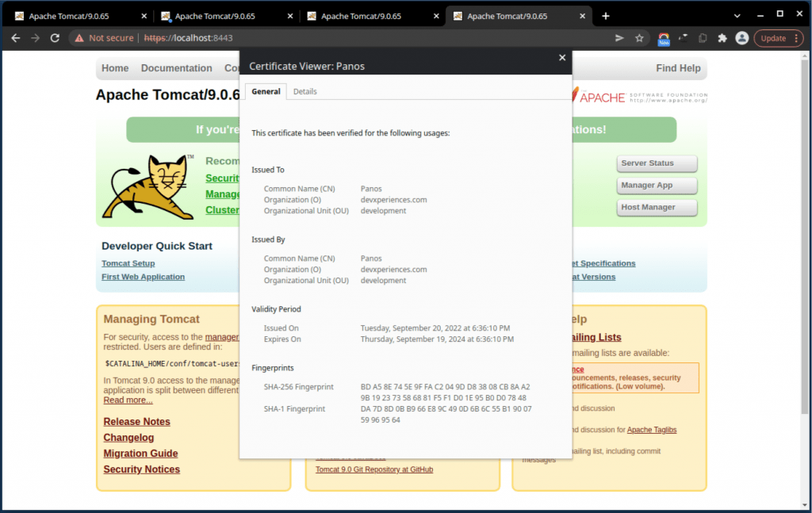The height and width of the screenshot is (513, 812).
Task: Click the Apache Software Foundation logo
Action: click(x=640, y=96)
